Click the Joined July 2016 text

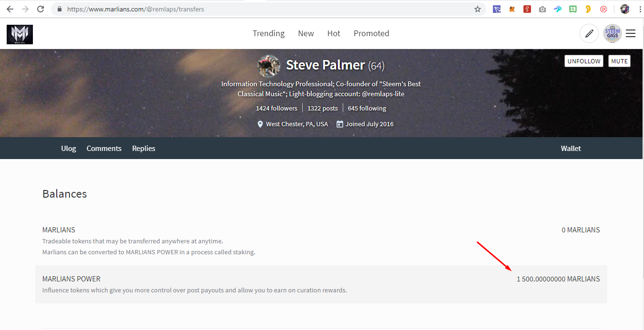tap(369, 124)
